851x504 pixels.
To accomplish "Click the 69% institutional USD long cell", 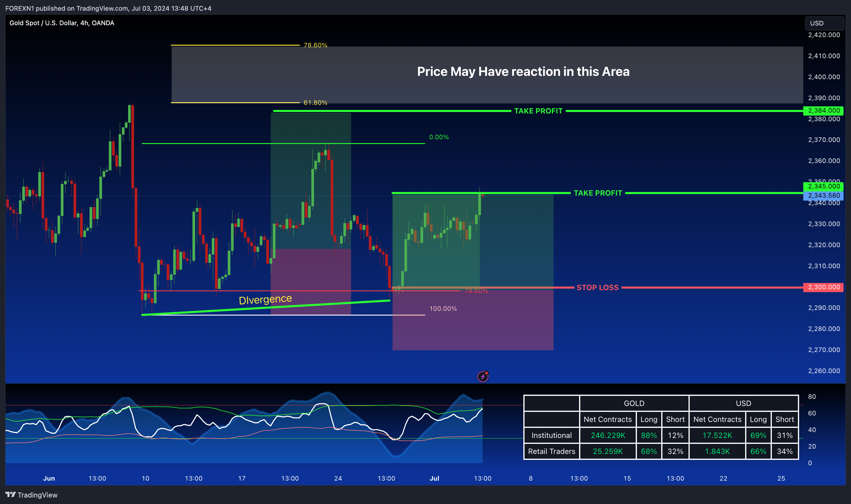I will click(758, 435).
